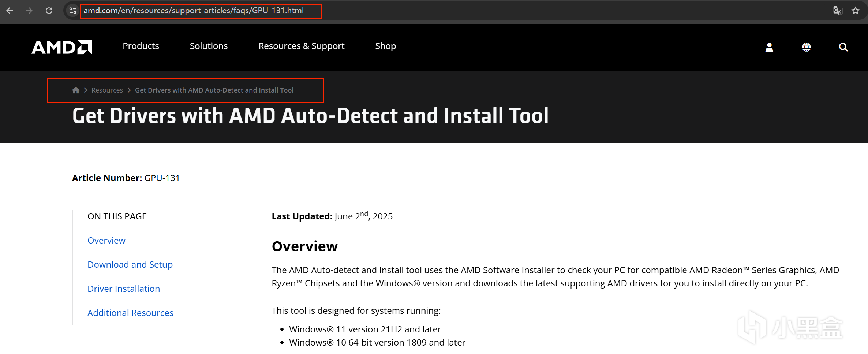Jump to Additional Resources section
This screenshot has width=868, height=354.
click(x=130, y=313)
